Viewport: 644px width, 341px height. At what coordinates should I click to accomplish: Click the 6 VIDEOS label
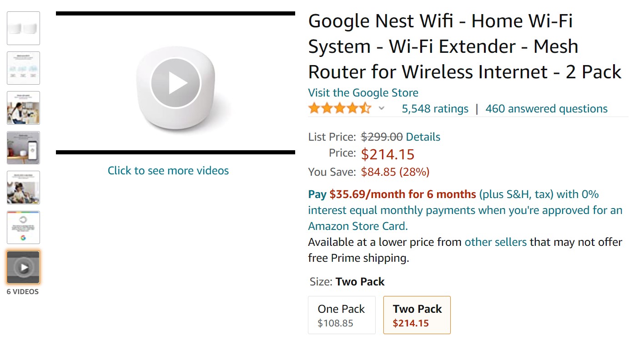(23, 292)
